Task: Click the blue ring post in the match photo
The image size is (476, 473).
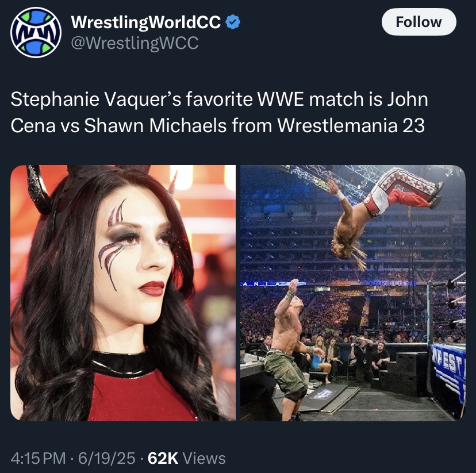Action: pyautogui.click(x=429, y=314)
